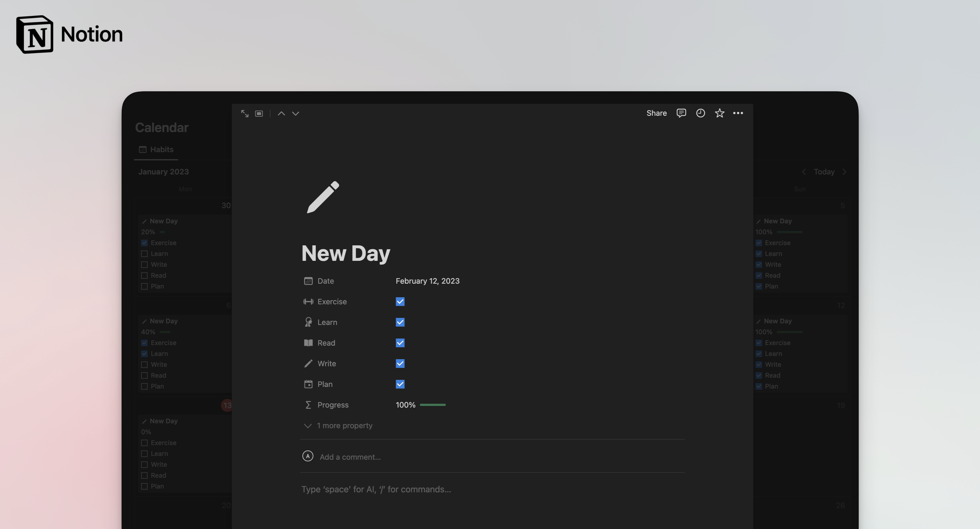Image resolution: width=980 pixels, height=529 pixels.
Task: Click the Learn property label
Action: coord(327,322)
